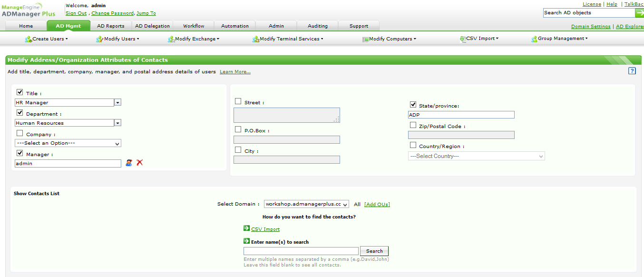This screenshot has height=277, width=644.
Task: Switch to the Admin tab
Action: pos(276,26)
